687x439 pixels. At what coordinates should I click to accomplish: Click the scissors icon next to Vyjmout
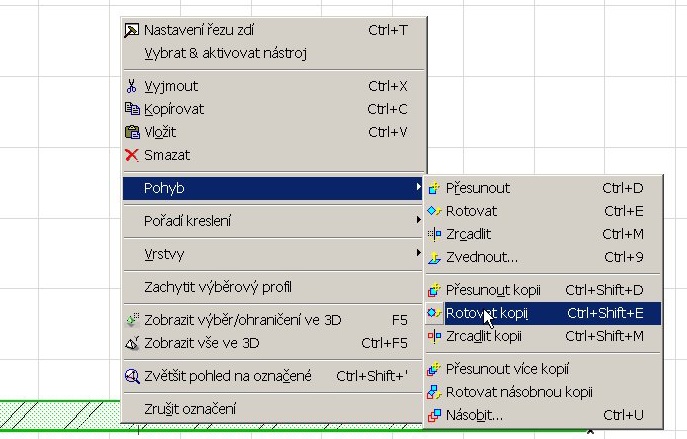[131, 86]
